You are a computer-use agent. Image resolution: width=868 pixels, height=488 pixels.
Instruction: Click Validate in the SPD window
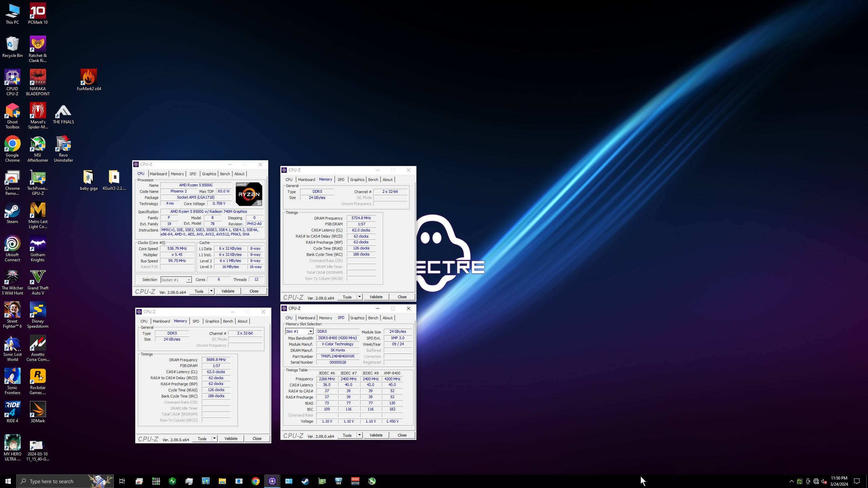(376, 435)
